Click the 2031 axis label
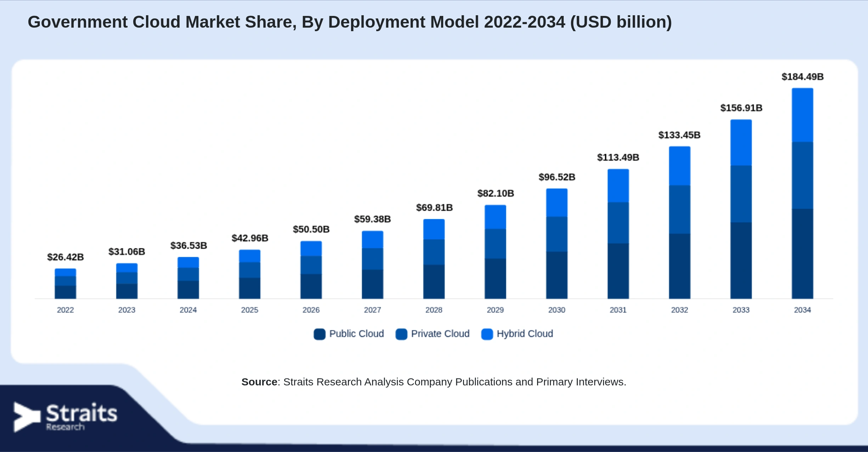The width and height of the screenshot is (868, 452). pyautogui.click(x=618, y=310)
